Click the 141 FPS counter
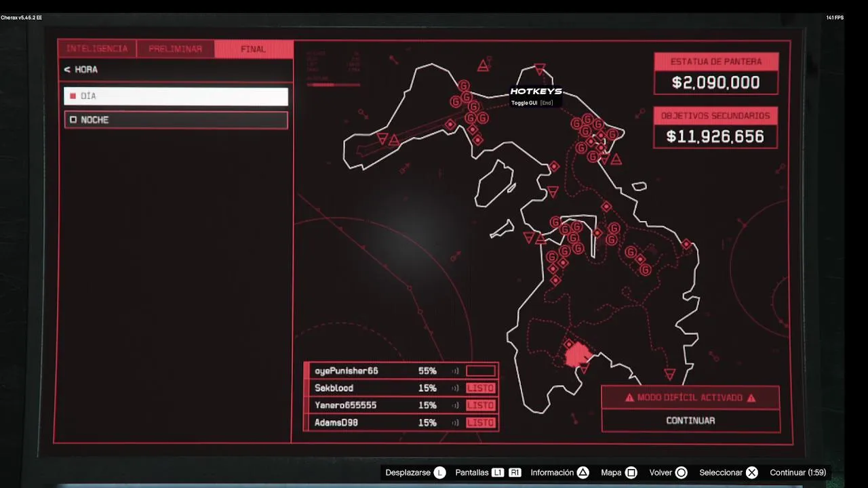This screenshot has height=488, width=868. coord(835,18)
